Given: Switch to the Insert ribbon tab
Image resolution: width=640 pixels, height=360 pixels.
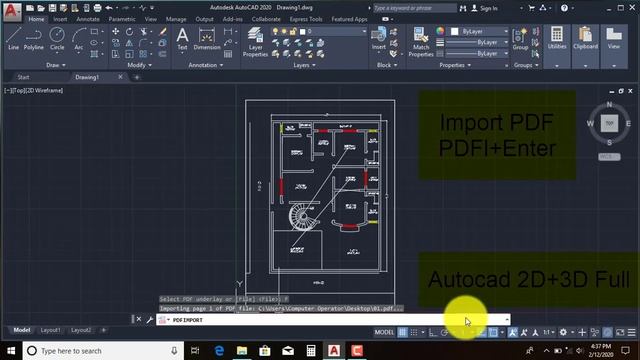Looking at the screenshot, I should tap(60, 19).
